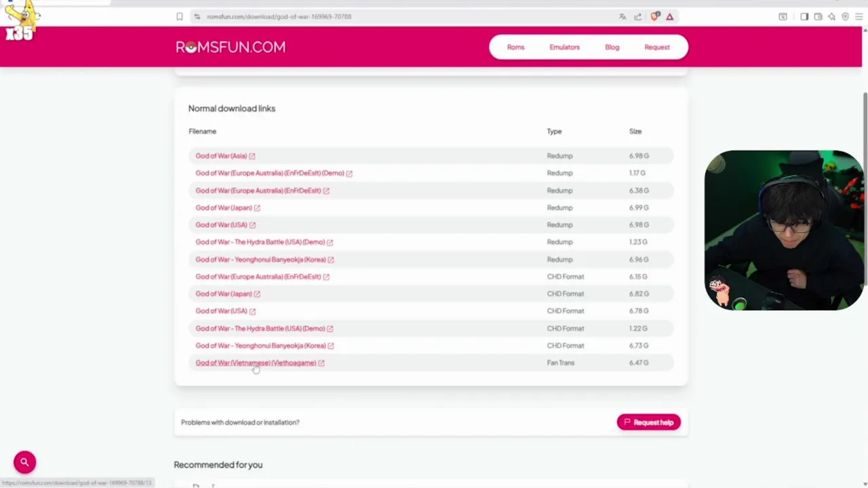868x488 pixels.
Task: Click external link icon next to God of War (Asia)
Action: (252, 156)
